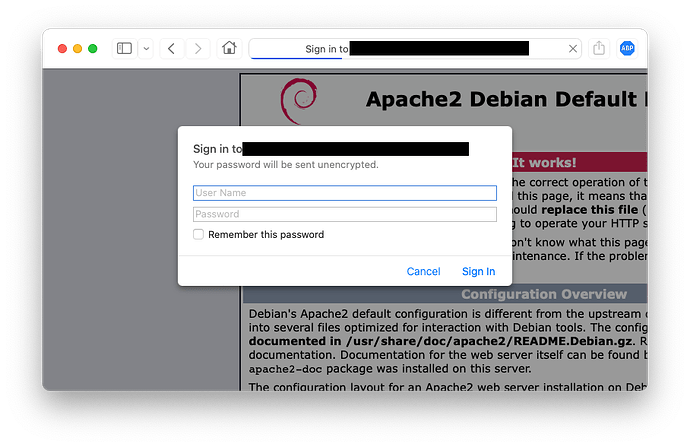Click the Debian swirl logo
Image resolution: width=690 pixels, height=446 pixels.
299,102
